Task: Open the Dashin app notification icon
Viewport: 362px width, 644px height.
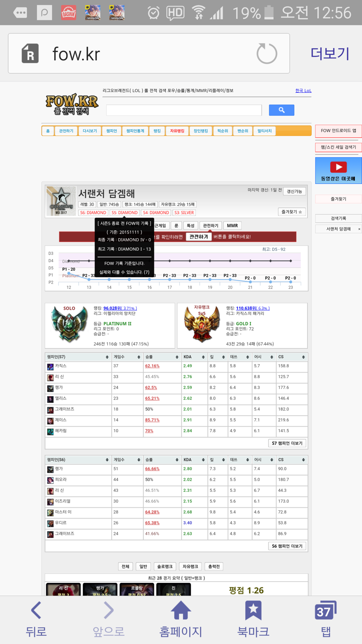Action: [69, 13]
